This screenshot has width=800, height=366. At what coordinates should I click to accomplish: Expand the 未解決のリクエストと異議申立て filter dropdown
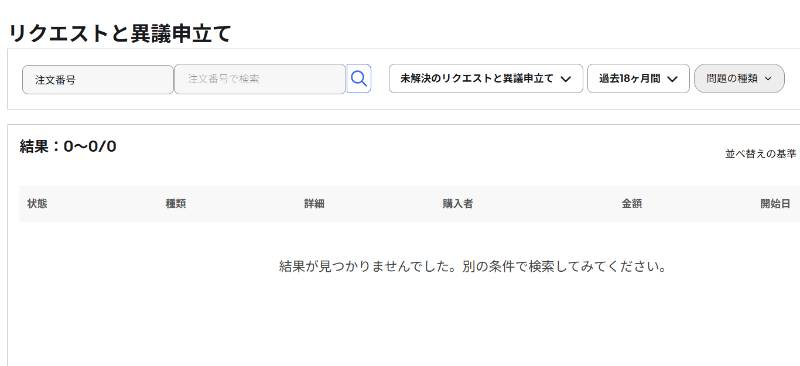pos(486,79)
